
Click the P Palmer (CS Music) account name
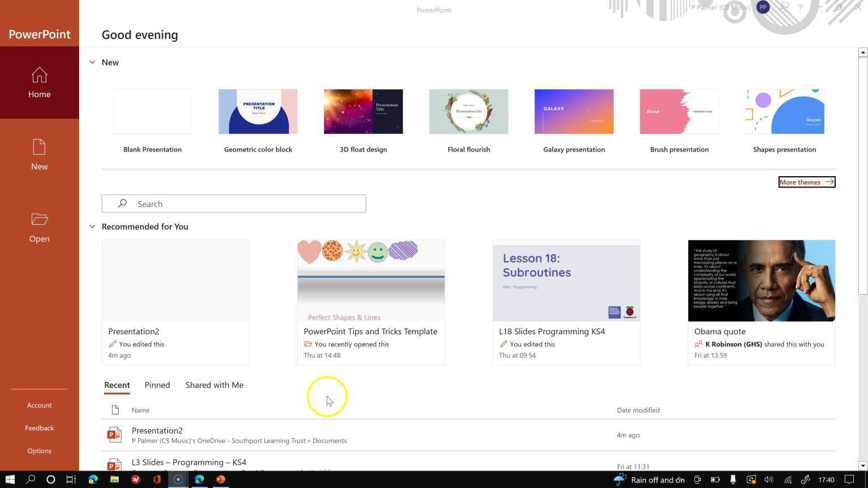click(x=722, y=7)
